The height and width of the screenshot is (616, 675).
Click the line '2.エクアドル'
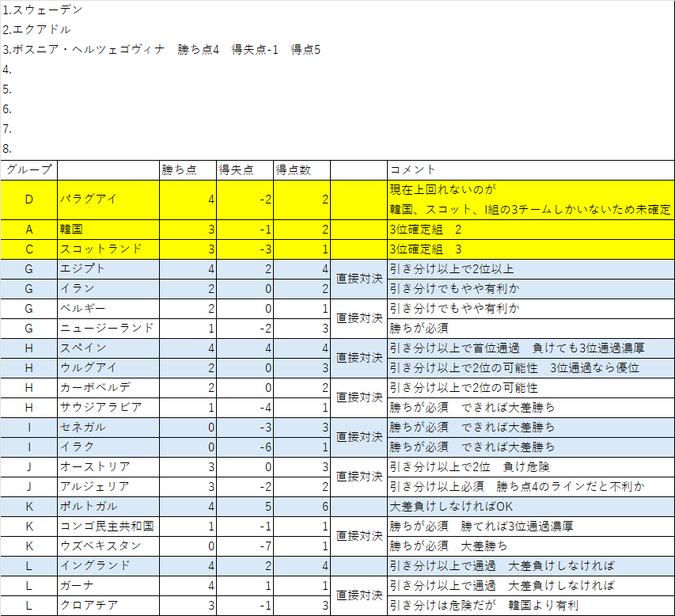[x=36, y=30]
